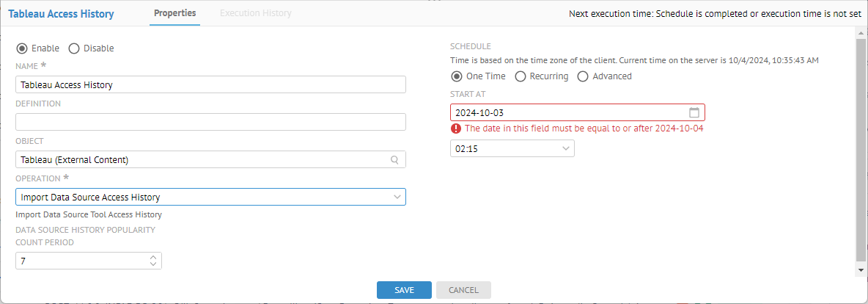The width and height of the screenshot is (868, 304).
Task: Select the Enable radio button
Action: coord(21,48)
